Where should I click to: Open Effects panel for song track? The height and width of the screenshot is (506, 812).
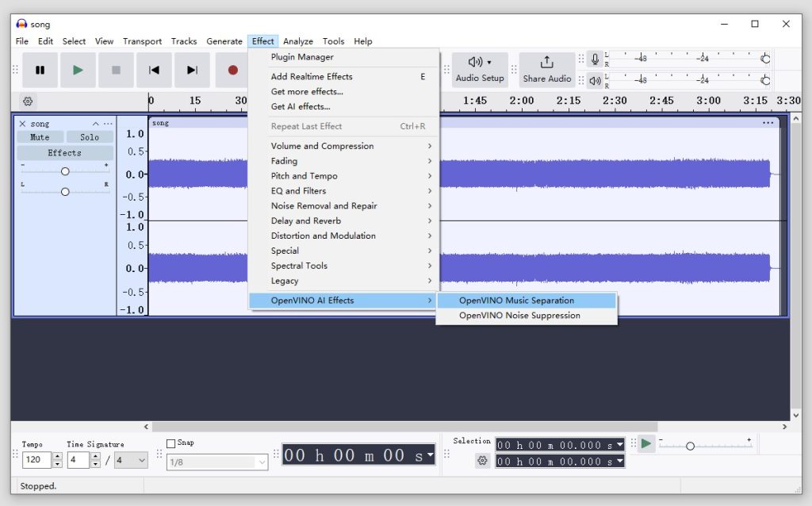point(65,153)
